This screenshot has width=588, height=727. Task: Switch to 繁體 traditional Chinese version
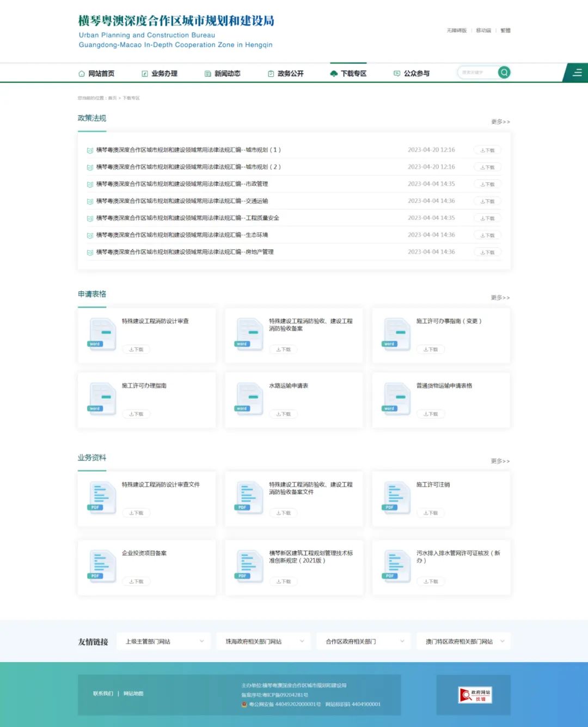click(505, 30)
